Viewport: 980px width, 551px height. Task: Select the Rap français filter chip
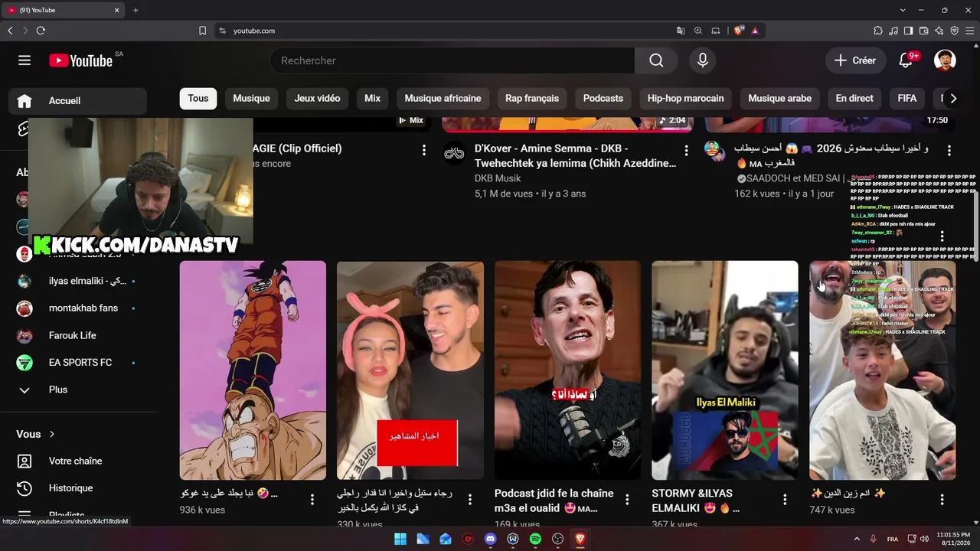(x=532, y=98)
